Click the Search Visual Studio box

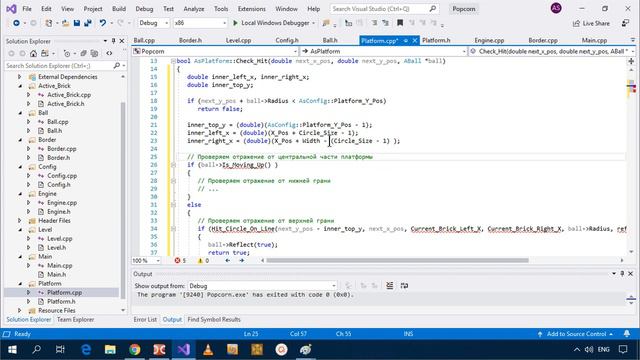(x=384, y=9)
